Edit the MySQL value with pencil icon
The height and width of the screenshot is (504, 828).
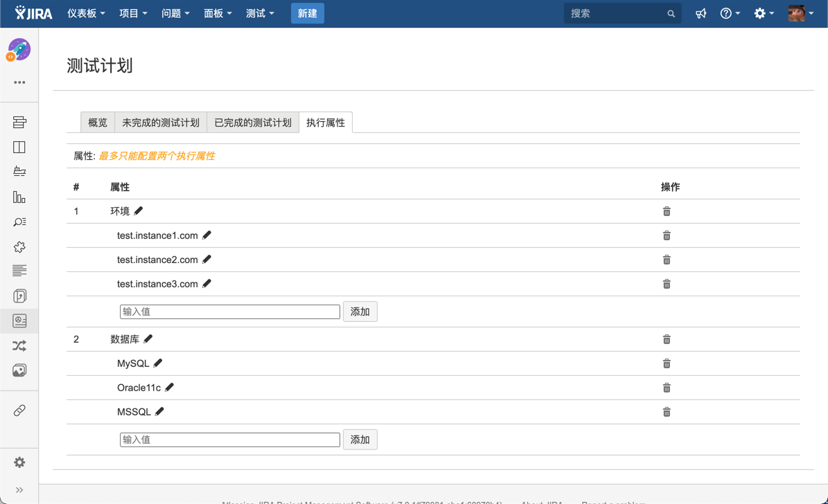[158, 363]
